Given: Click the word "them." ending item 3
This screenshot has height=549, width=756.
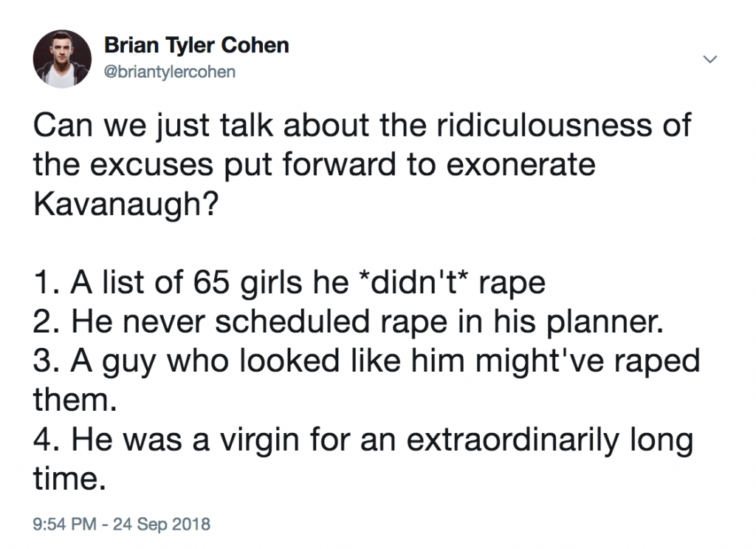Looking at the screenshot, I should 75,401.
